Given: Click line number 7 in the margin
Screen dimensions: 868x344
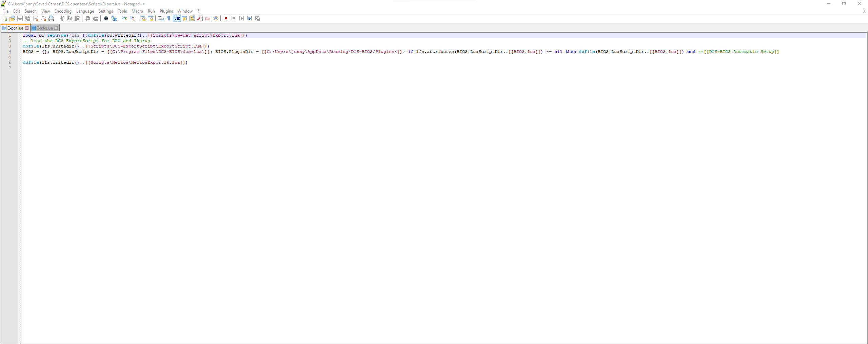Looking at the screenshot, I should coord(10,68).
